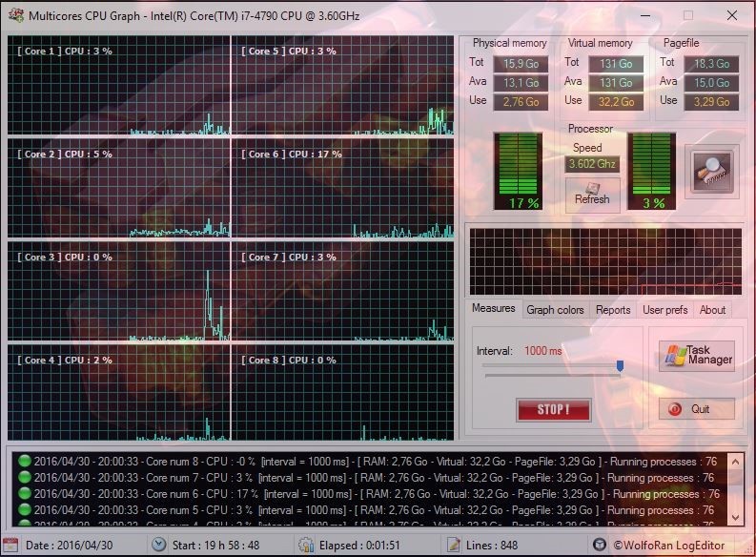Click the log list scroll-down arrow
Screen dimensions: 756x557
(x=735, y=516)
